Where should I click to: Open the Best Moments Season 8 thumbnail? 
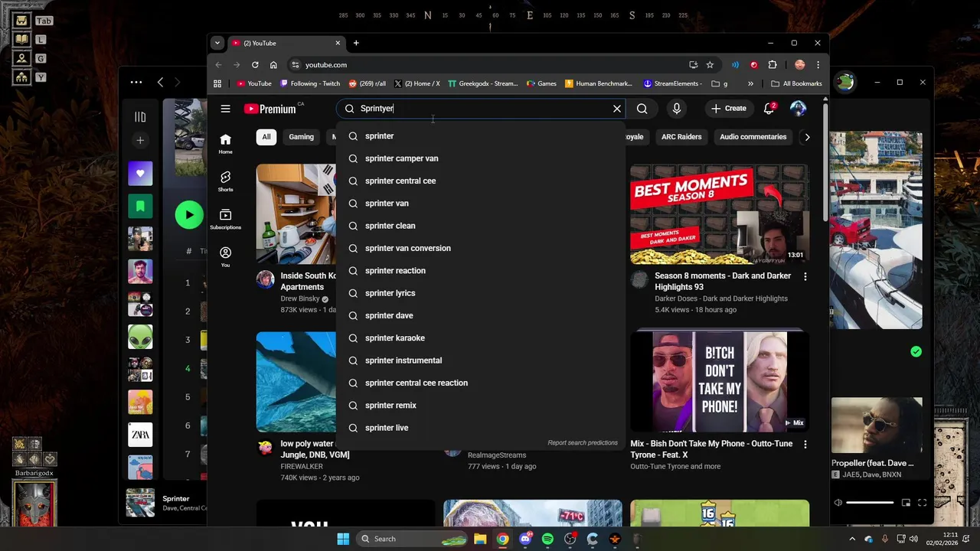(x=720, y=214)
